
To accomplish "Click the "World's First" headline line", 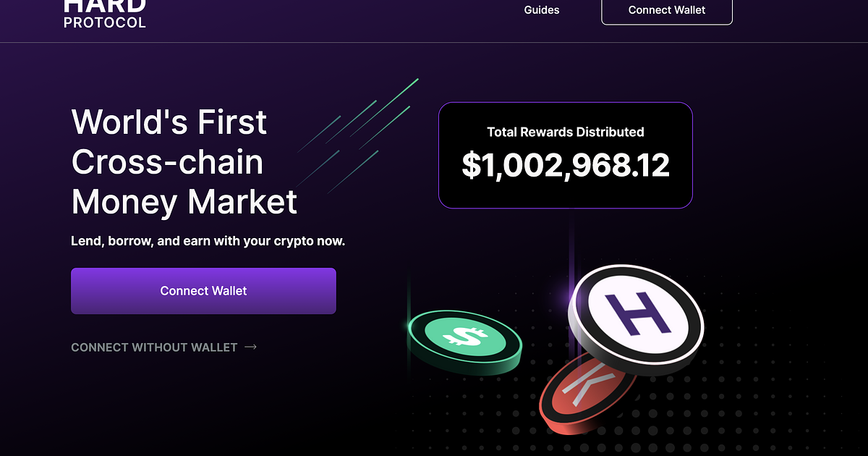I will point(169,122).
